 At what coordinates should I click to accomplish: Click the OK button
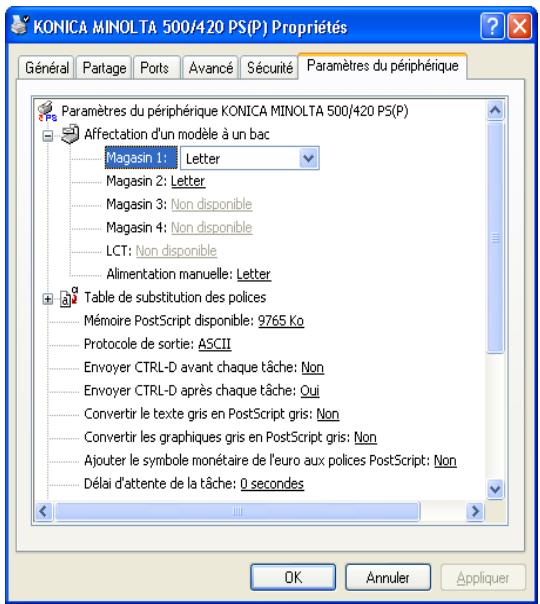pyautogui.click(x=293, y=577)
